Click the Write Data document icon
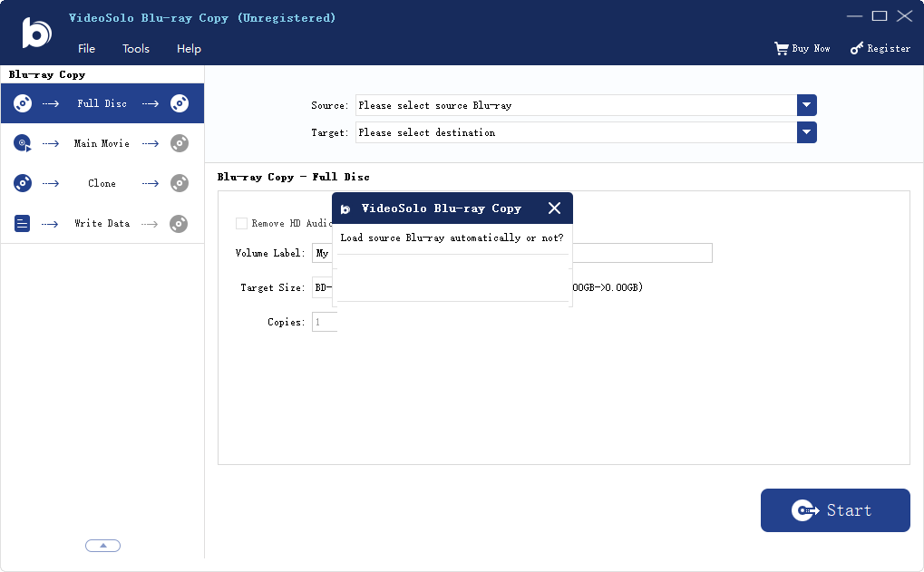Image resolution: width=924 pixels, height=572 pixels. click(x=23, y=223)
